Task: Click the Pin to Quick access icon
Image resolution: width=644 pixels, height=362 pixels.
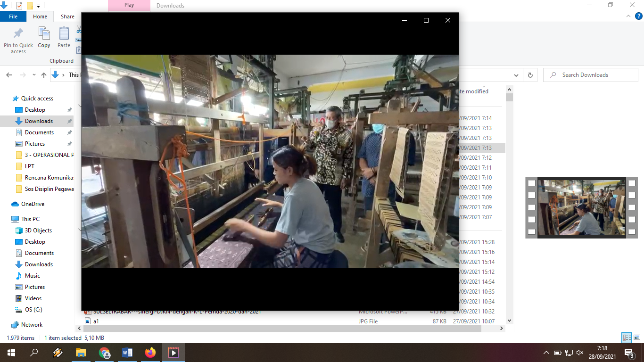Action: point(18,34)
